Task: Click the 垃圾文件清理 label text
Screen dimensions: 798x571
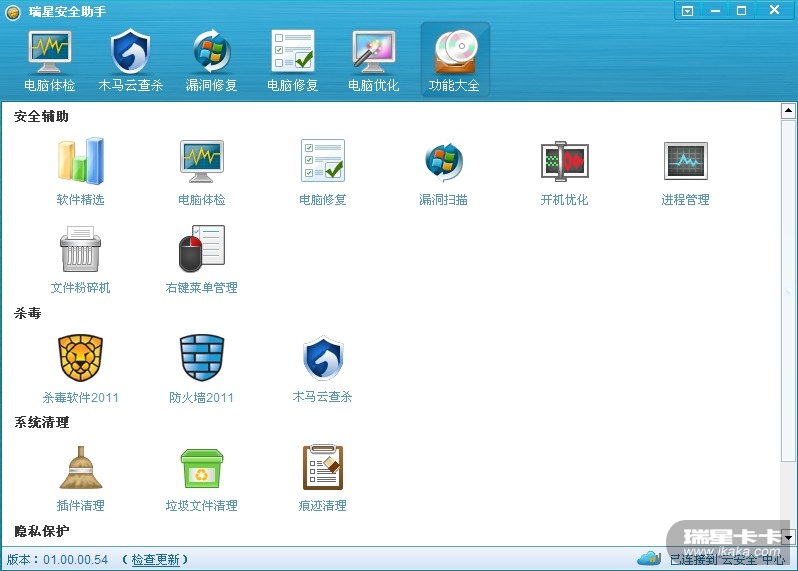Action: point(202,505)
